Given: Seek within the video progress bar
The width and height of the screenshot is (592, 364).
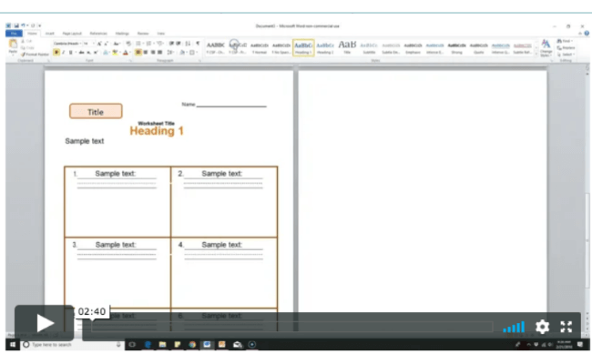Looking at the screenshot, I should coord(291,327).
